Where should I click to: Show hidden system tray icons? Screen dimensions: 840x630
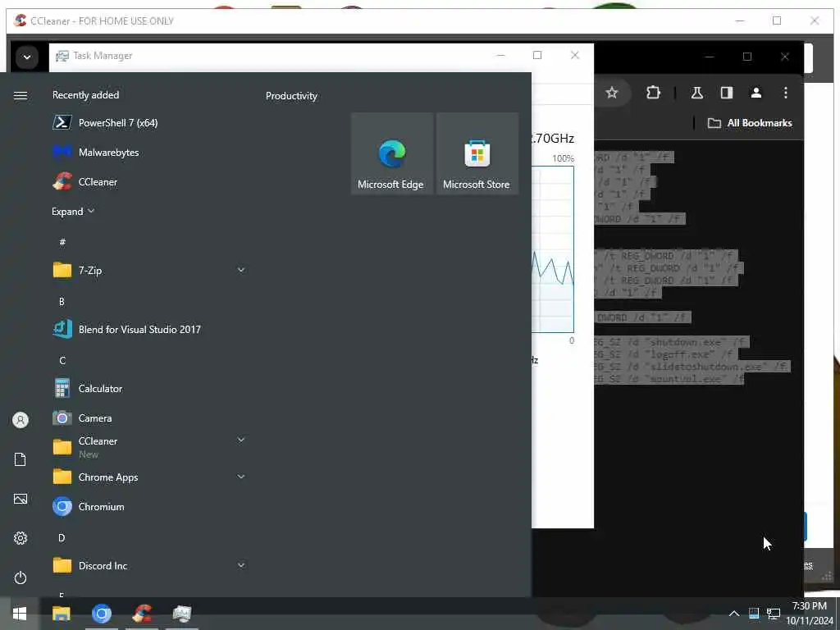(734, 614)
